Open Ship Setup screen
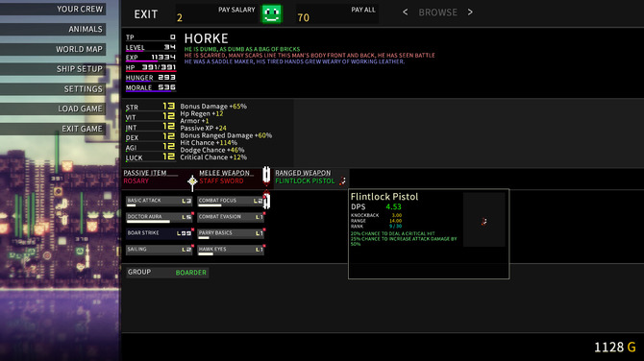The image size is (644, 361). [x=53, y=69]
